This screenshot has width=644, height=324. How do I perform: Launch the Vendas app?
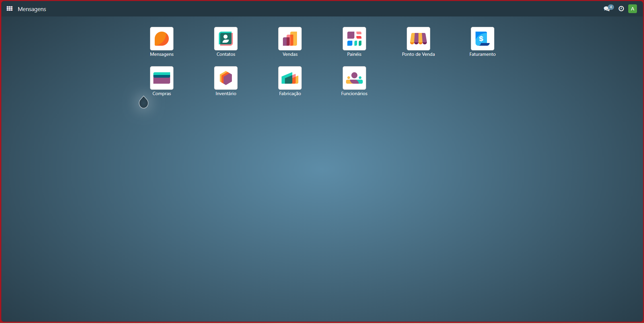pyautogui.click(x=290, y=39)
